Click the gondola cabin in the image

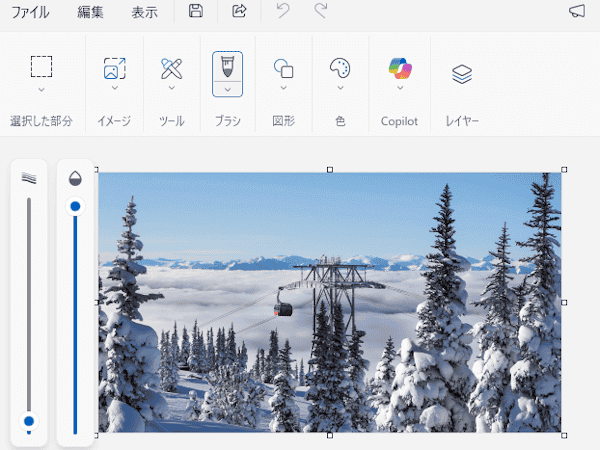pyautogui.click(x=283, y=310)
